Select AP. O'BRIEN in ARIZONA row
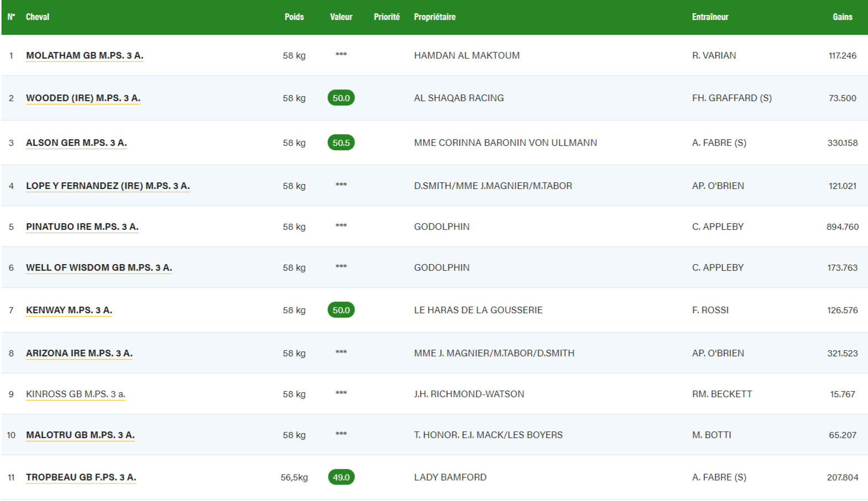This screenshot has width=868, height=501. (718, 354)
